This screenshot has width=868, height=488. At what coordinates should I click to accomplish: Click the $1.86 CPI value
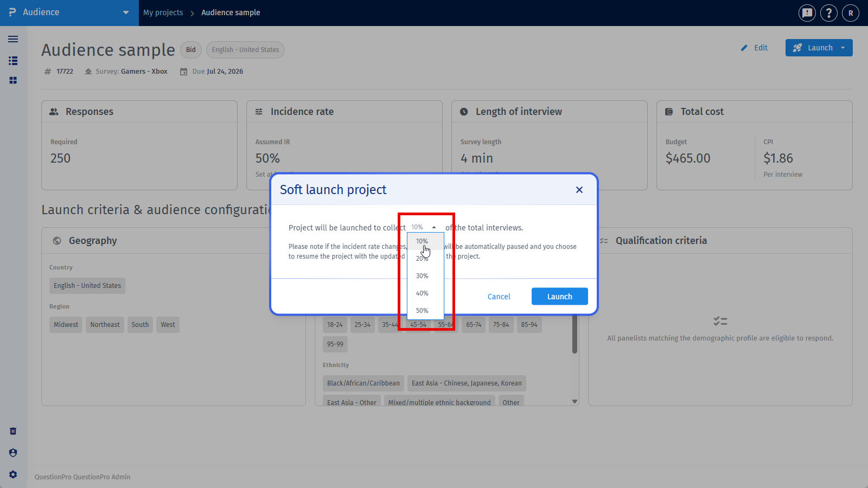[778, 158]
